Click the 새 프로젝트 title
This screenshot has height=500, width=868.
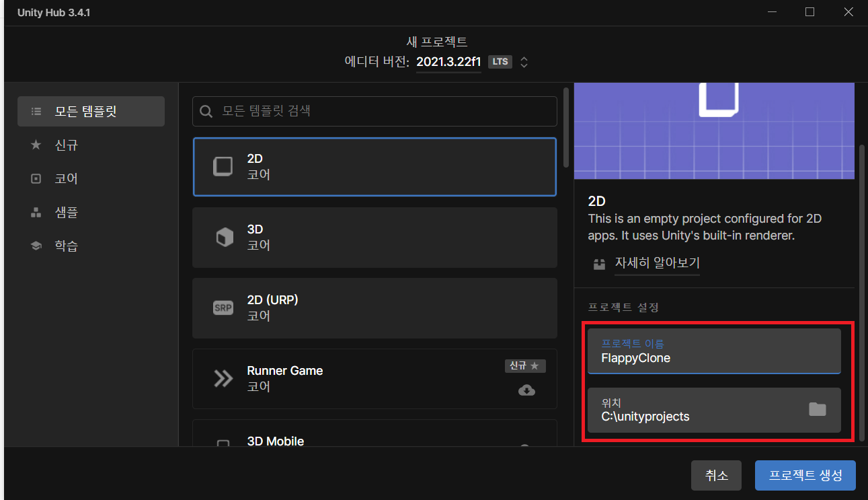coord(436,42)
